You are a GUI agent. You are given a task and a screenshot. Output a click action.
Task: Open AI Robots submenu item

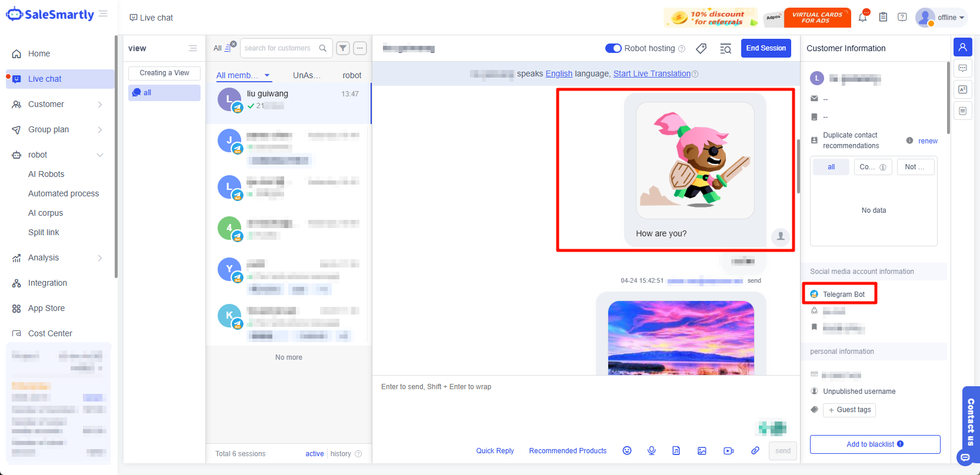(x=46, y=174)
